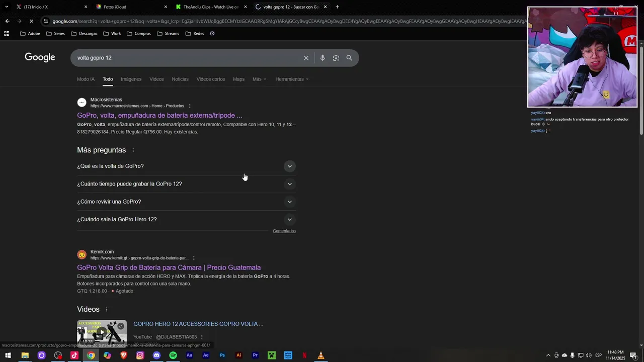Start a voice search with the microphone
Image resolution: width=644 pixels, height=362 pixels.
(323, 58)
